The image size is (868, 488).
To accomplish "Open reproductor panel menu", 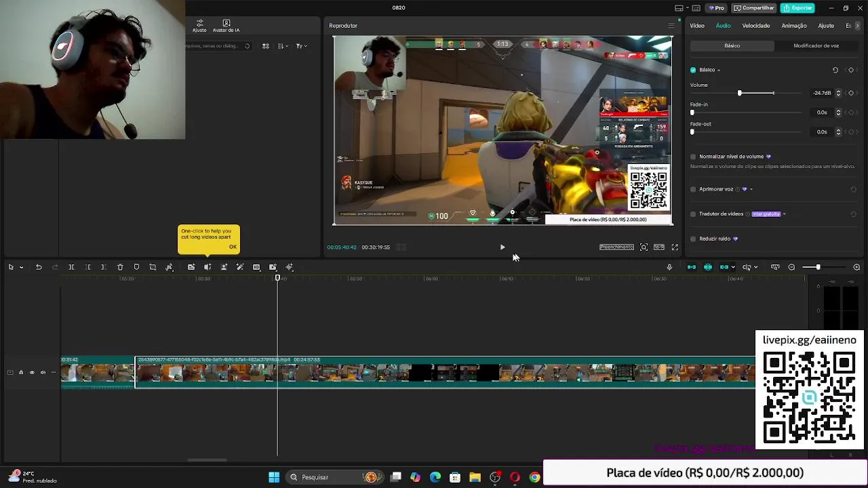I will click(671, 26).
